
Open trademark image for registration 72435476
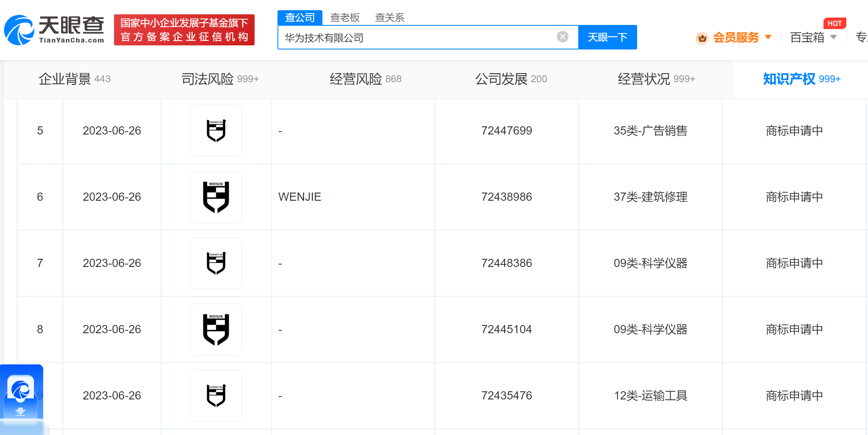pos(216,396)
